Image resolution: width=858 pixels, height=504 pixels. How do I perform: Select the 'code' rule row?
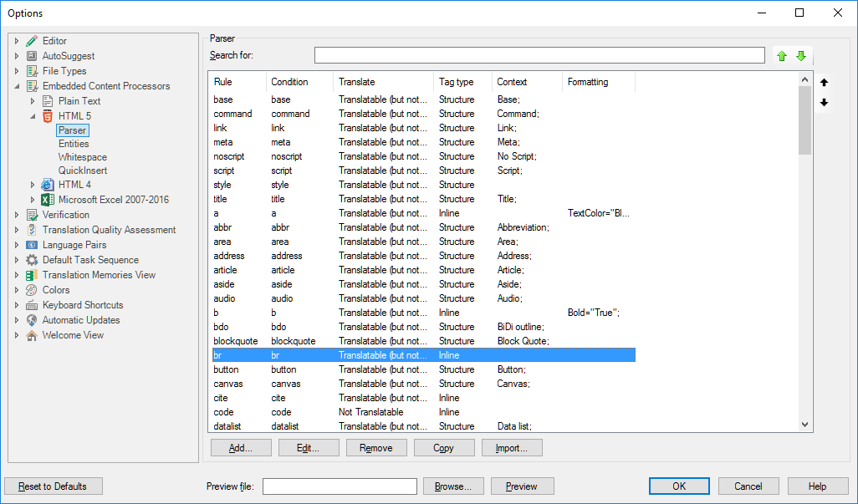(423, 412)
